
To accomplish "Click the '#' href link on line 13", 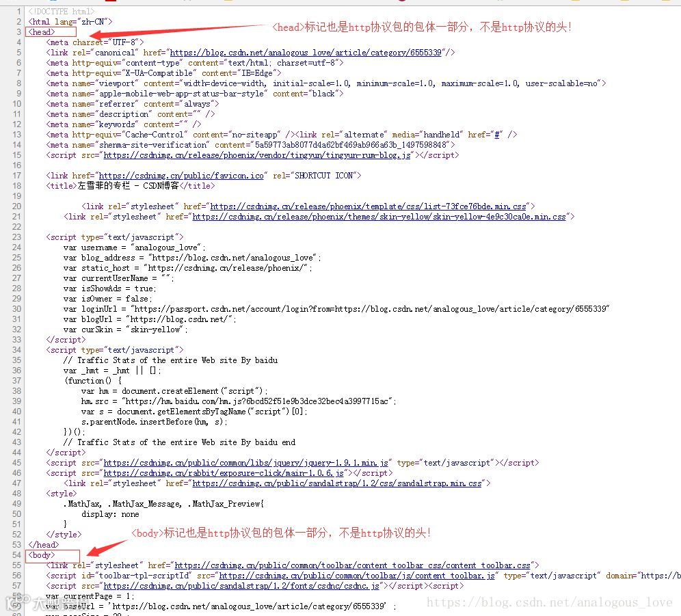I will pos(497,135).
